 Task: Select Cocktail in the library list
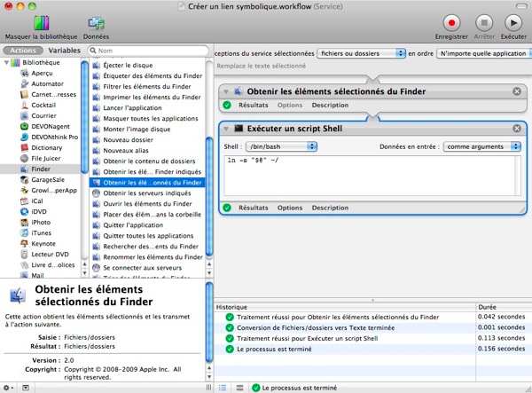(x=43, y=105)
